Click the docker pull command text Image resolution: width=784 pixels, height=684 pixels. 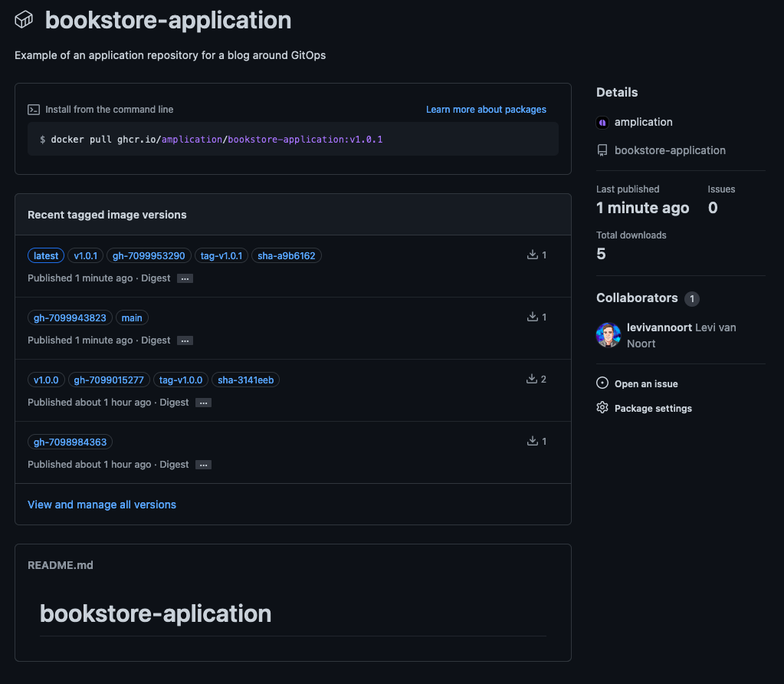(x=216, y=139)
